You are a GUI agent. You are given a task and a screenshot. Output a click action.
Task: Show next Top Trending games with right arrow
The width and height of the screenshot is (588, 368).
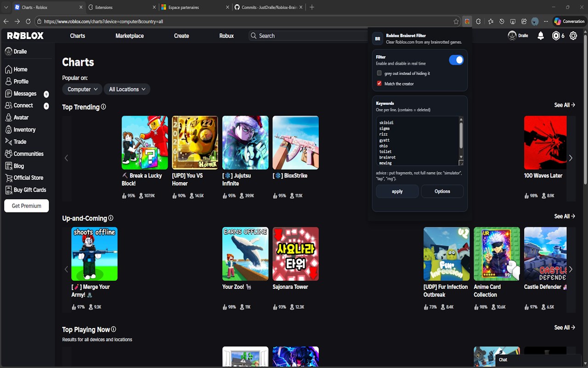click(x=571, y=158)
